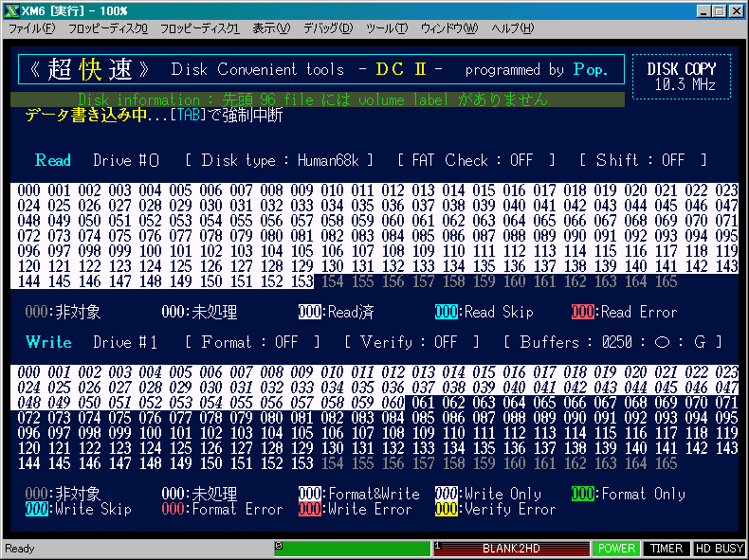Image resolution: width=749 pixels, height=560 pixels.
Task: Click the Format Error legend entry
Action: point(222,509)
